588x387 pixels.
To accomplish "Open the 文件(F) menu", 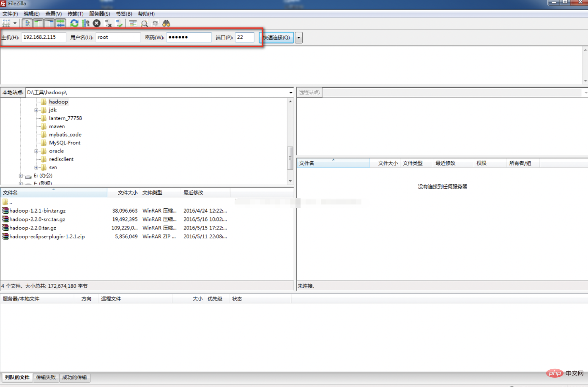I will click(x=10, y=14).
